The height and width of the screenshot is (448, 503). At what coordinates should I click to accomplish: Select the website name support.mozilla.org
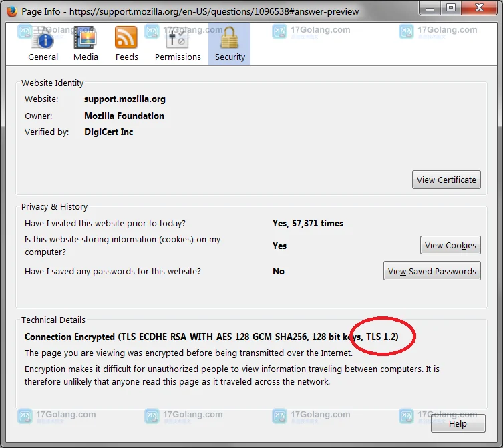click(x=125, y=99)
